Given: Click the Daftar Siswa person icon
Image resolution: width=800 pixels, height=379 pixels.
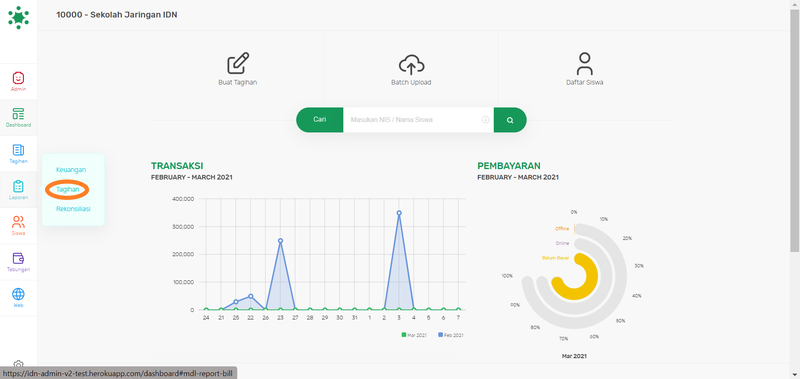Looking at the screenshot, I should pos(585,63).
